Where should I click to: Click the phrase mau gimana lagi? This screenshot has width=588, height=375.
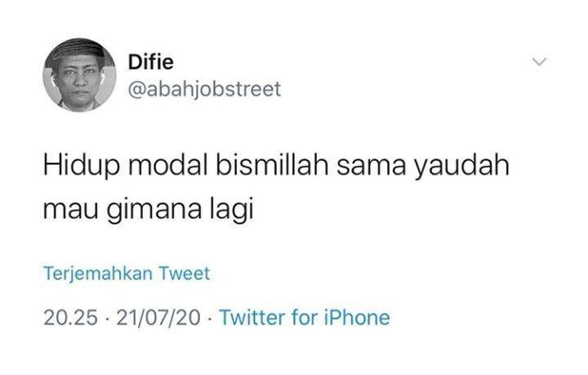[x=149, y=210]
